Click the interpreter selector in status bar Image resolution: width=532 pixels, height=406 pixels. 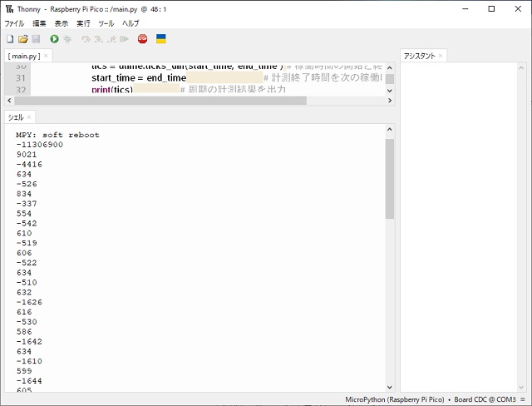coord(395,399)
